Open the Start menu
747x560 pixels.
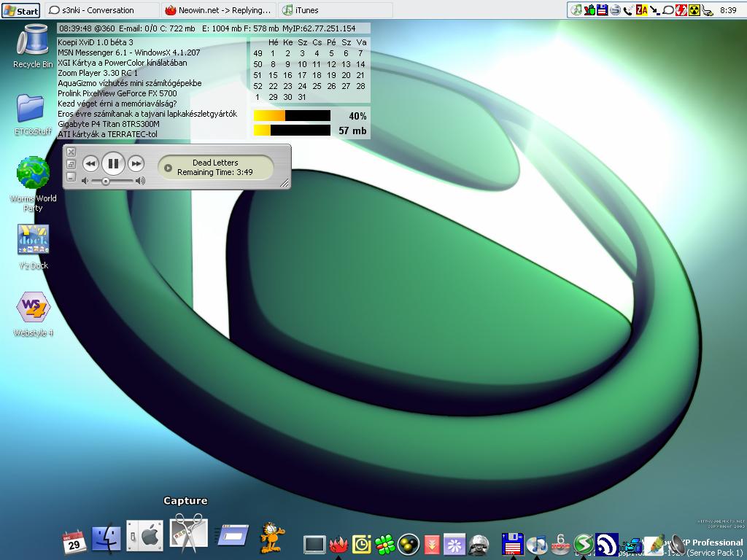(x=21, y=10)
